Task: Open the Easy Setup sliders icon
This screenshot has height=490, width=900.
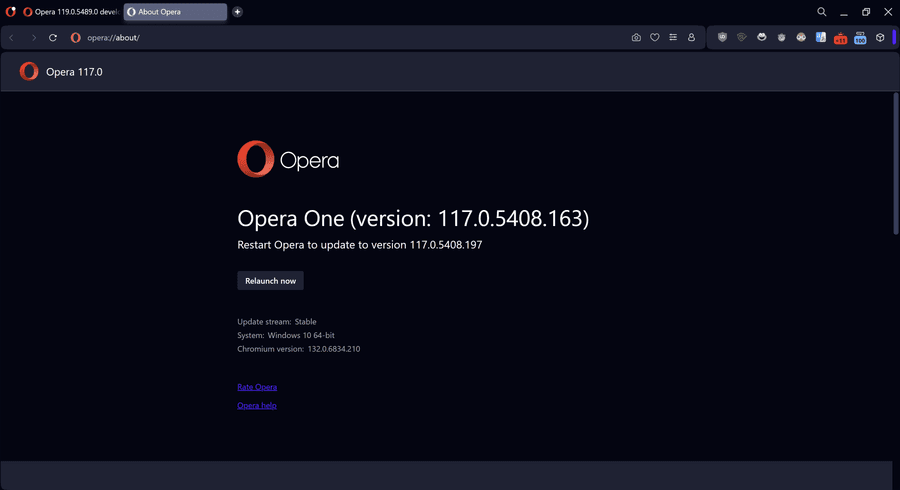Action: (673, 37)
